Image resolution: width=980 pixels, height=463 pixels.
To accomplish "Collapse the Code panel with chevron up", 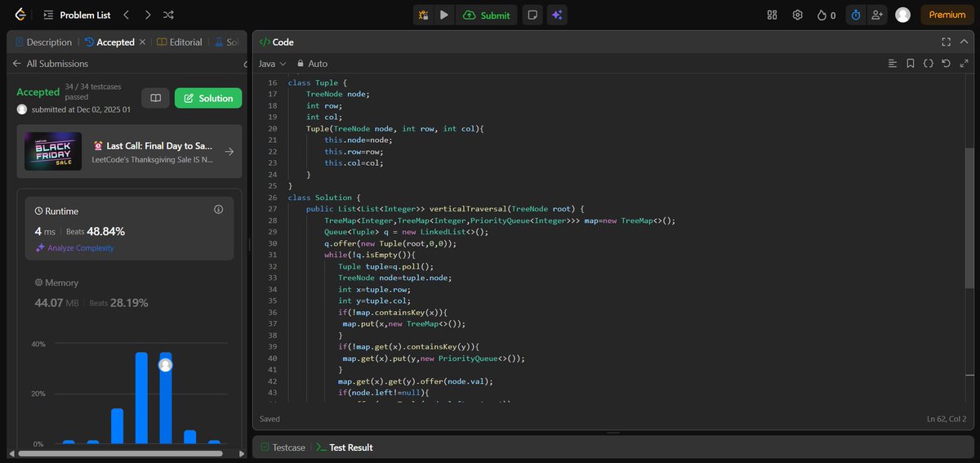I will click(x=964, y=42).
